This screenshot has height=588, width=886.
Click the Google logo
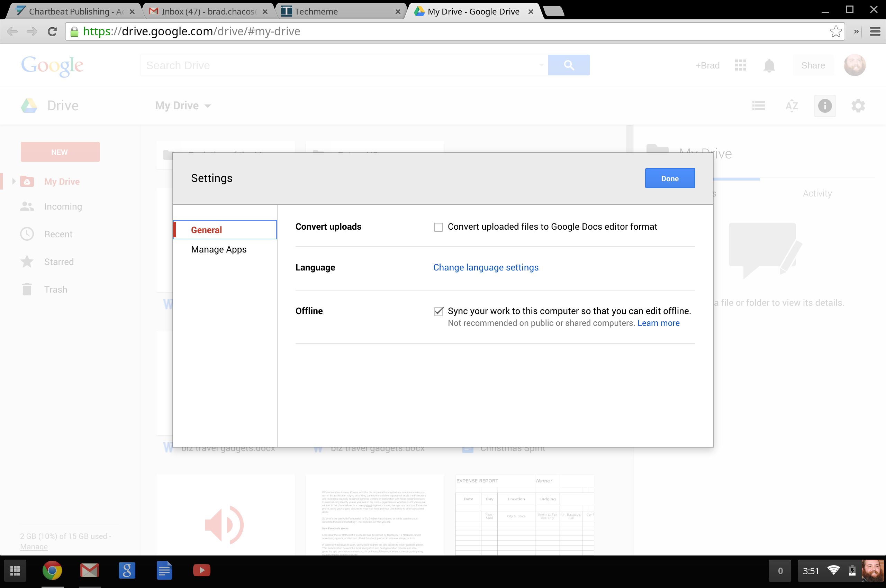[52, 66]
